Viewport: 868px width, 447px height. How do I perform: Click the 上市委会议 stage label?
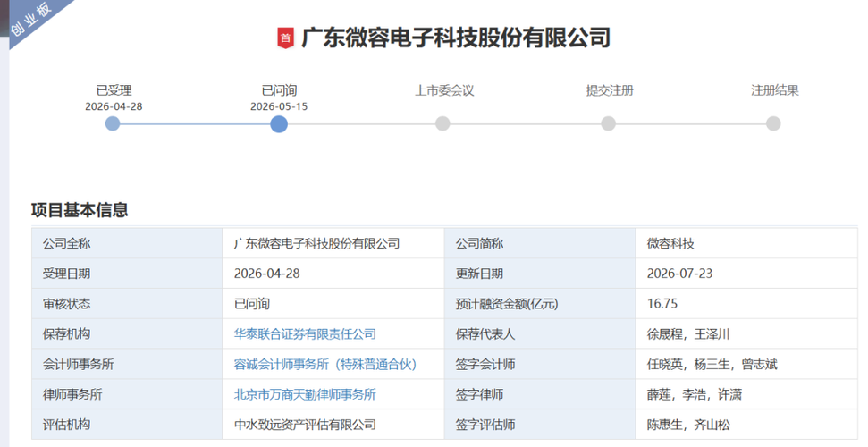pos(444,90)
